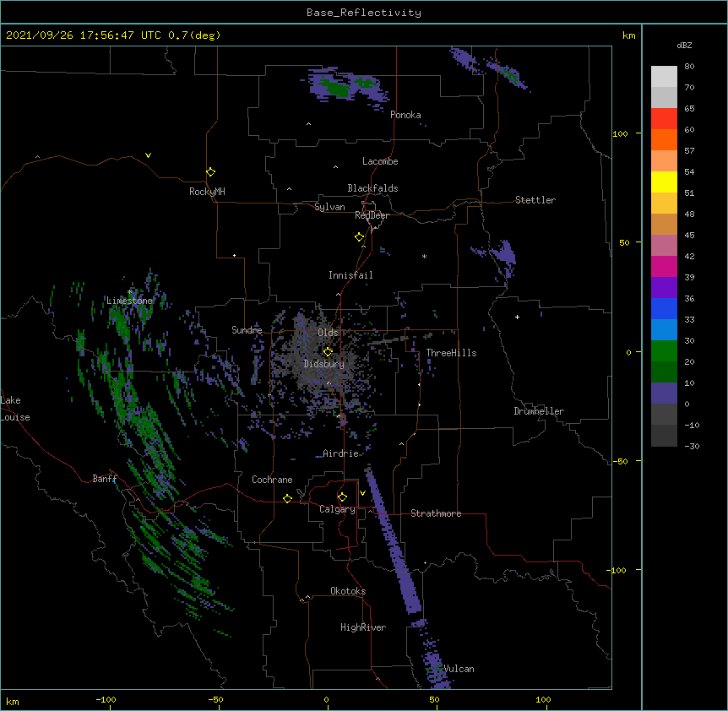The image size is (728, 711).
Task: Click the ThreeHills label
Action: point(451,353)
